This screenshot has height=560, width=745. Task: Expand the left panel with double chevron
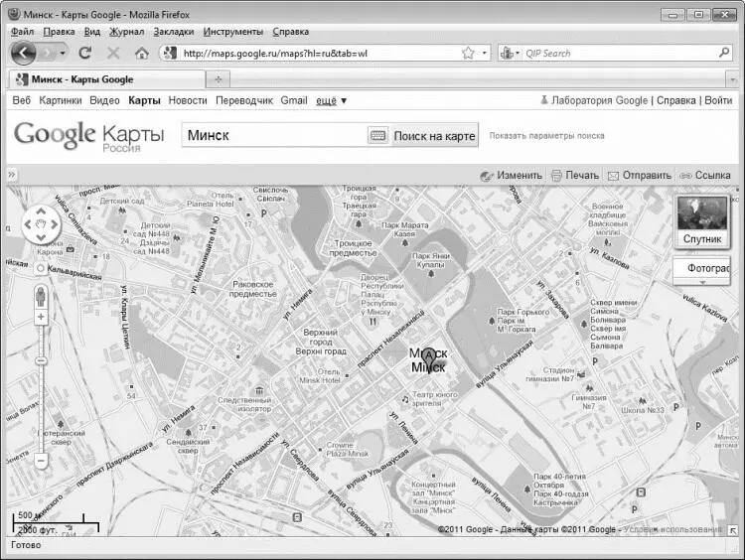(12, 175)
